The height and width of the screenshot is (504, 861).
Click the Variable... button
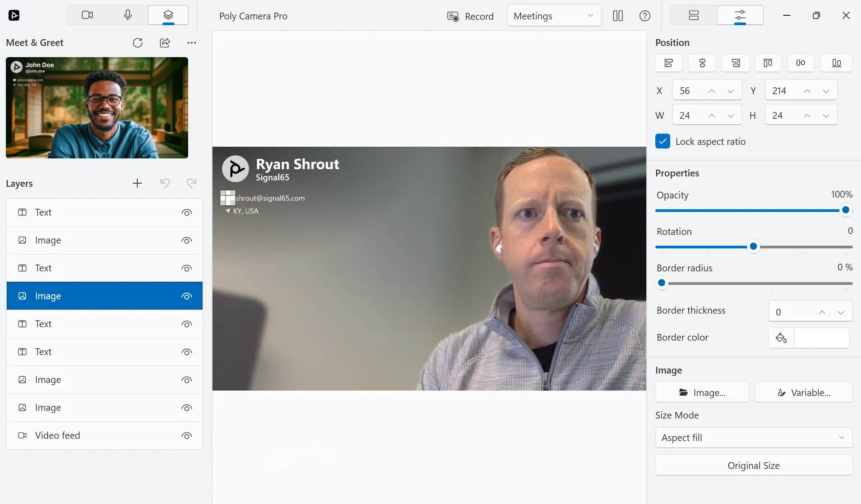803,392
